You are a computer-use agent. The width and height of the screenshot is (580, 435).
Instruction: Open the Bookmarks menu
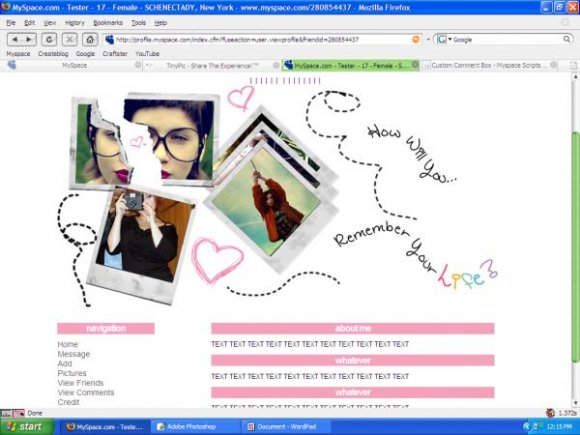[108, 23]
